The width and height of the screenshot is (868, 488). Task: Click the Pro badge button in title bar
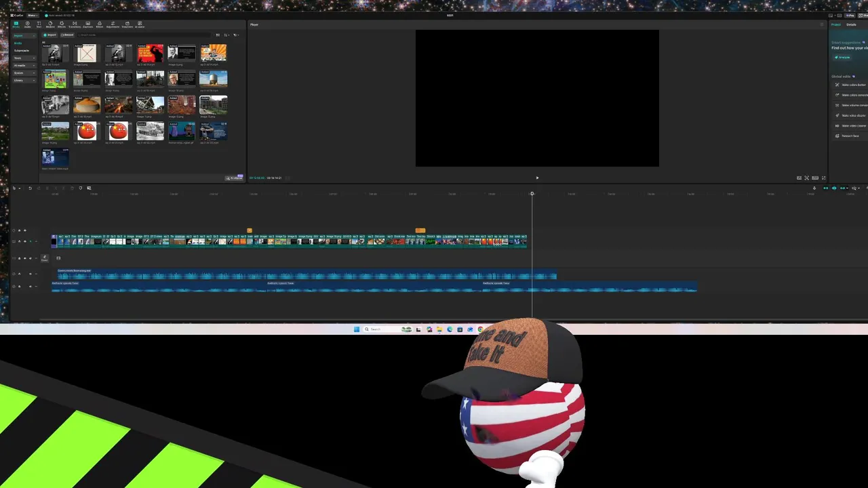click(x=850, y=16)
